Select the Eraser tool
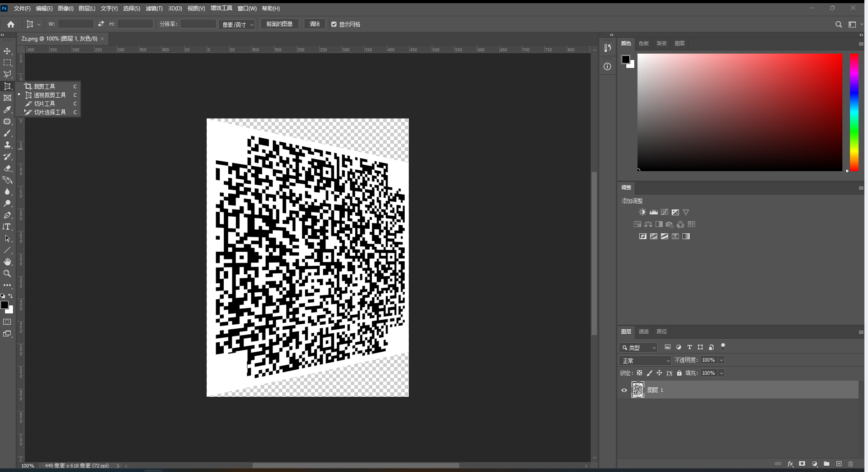This screenshot has width=868, height=472. (x=7, y=168)
